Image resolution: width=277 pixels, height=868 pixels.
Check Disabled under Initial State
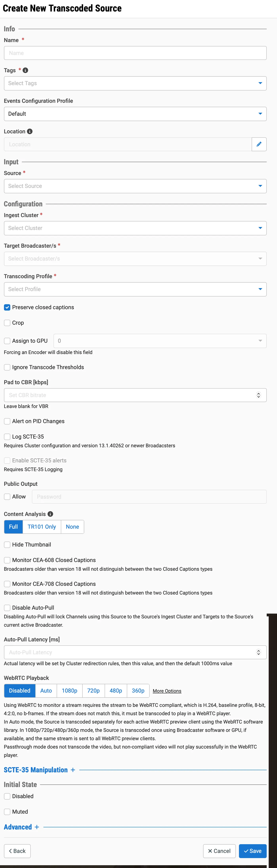[x=7, y=796]
